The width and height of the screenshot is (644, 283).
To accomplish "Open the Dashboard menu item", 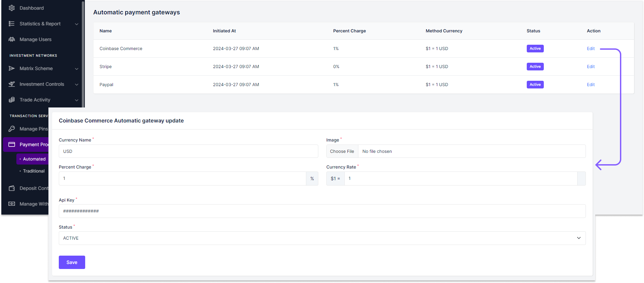I will point(31,8).
